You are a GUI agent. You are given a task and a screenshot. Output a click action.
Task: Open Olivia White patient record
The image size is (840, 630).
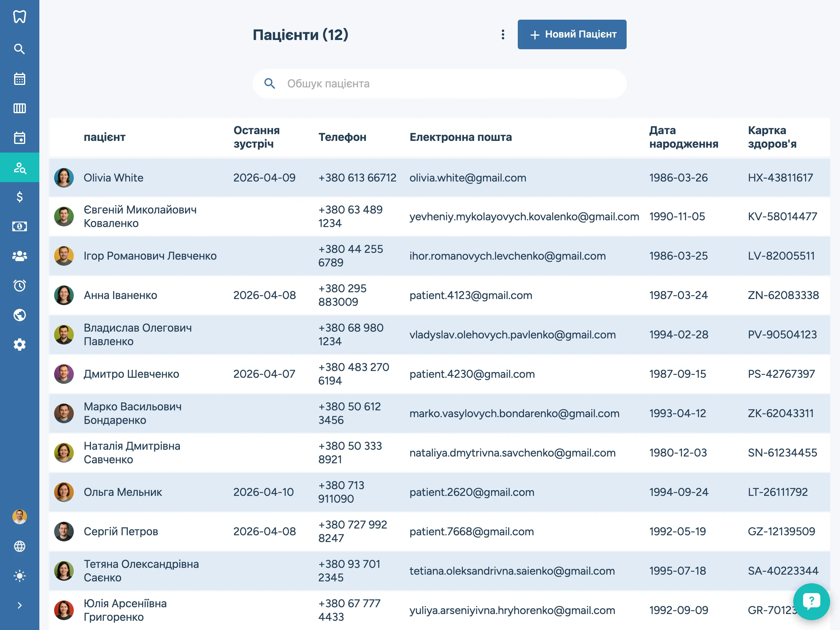113,178
